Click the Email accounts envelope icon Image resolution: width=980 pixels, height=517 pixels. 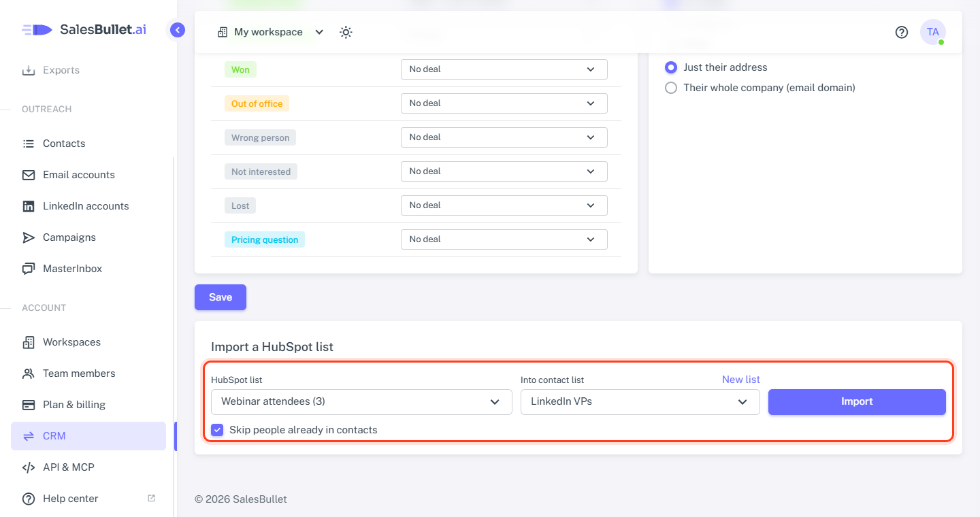click(x=29, y=175)
